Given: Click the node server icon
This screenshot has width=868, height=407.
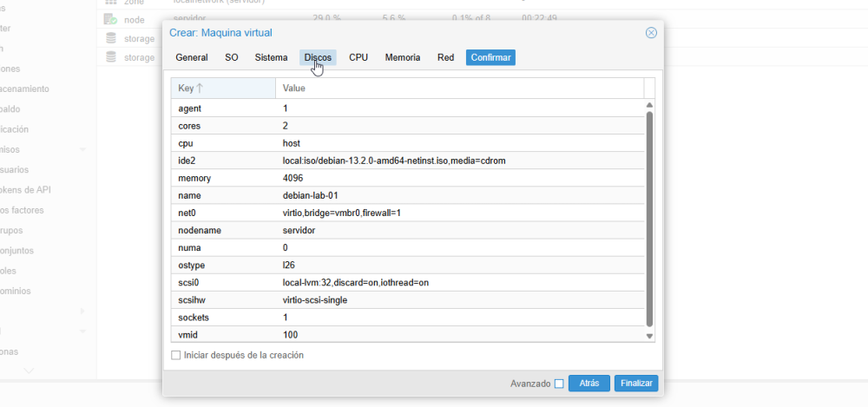Looking at the screenshot, I should pos(110,19).
